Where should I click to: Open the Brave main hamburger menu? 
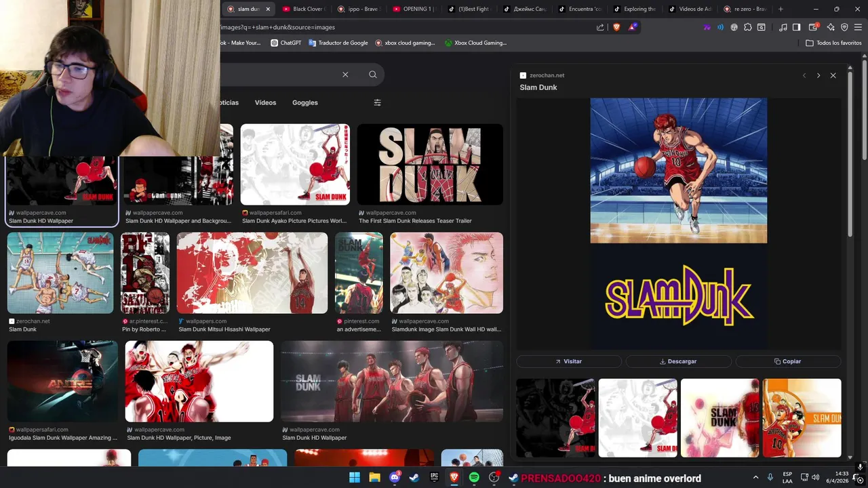[859, 27]
